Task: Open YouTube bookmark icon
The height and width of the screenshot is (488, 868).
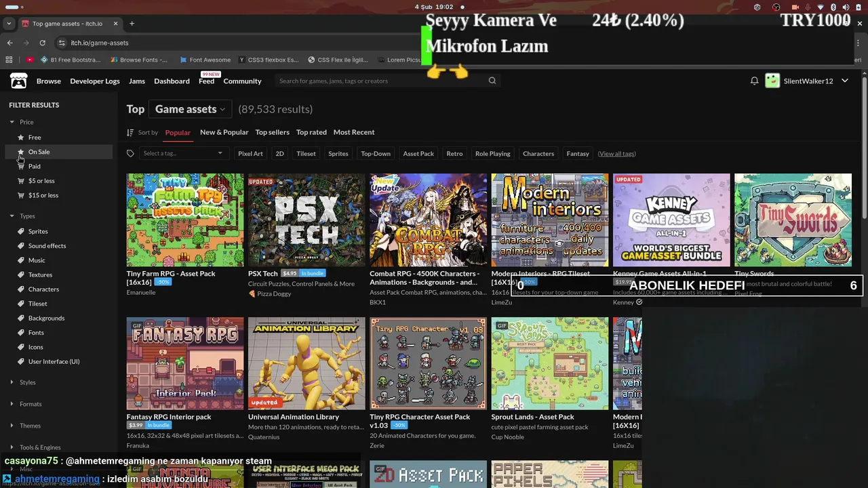Action: point(30,60)
